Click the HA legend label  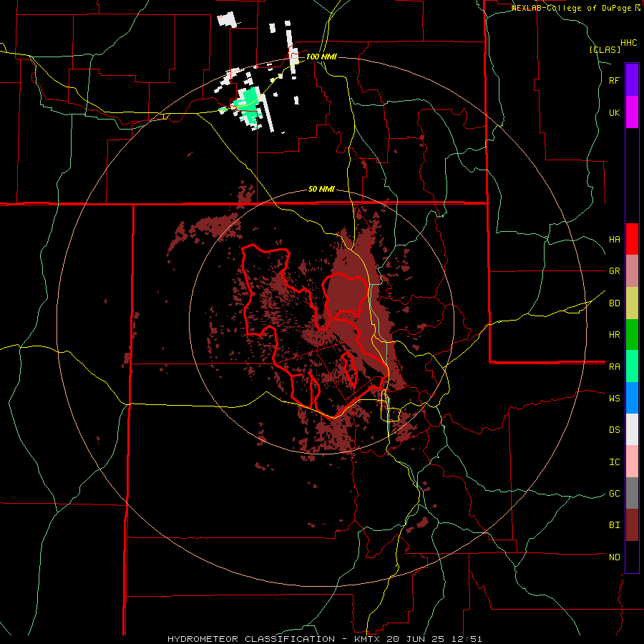click(614, 240)
